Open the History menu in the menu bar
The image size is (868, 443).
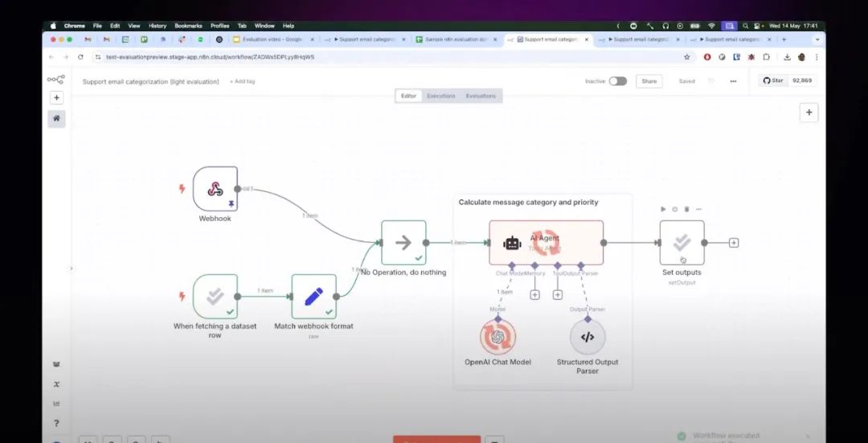(x=158, y=26)
